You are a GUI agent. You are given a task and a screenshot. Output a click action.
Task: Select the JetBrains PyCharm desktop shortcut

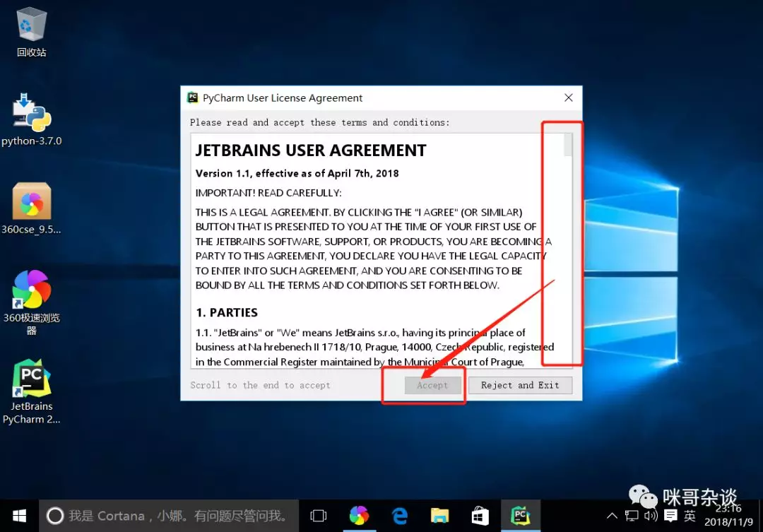click(32, 391)
